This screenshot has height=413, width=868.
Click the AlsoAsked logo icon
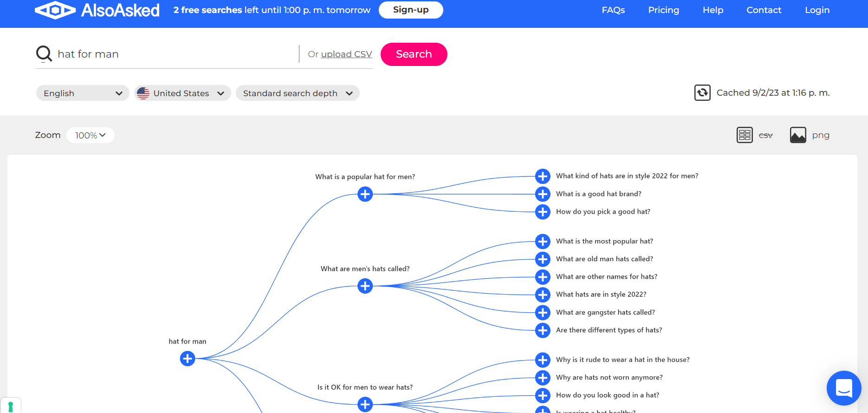(x=55, y=10)
